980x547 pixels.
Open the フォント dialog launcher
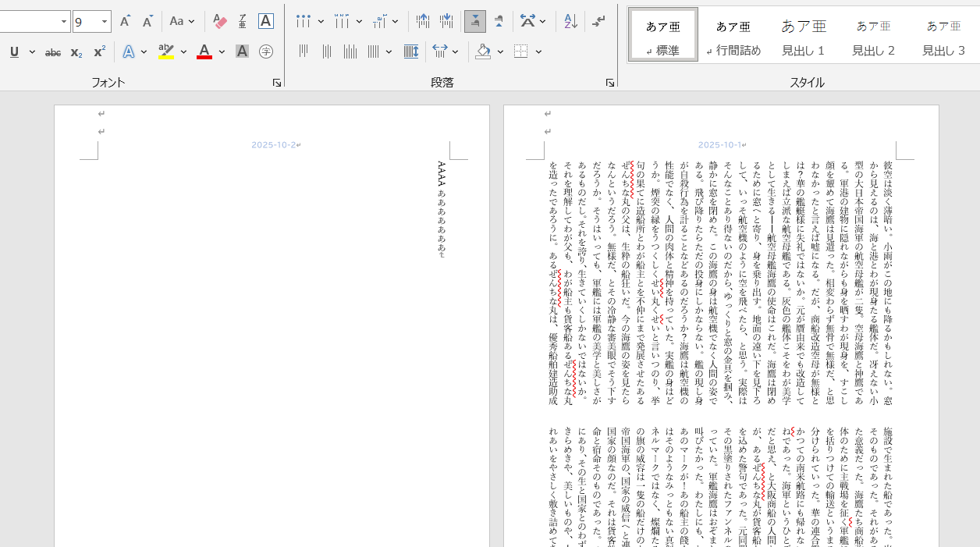pyautogui.click(x=277, y=83)
